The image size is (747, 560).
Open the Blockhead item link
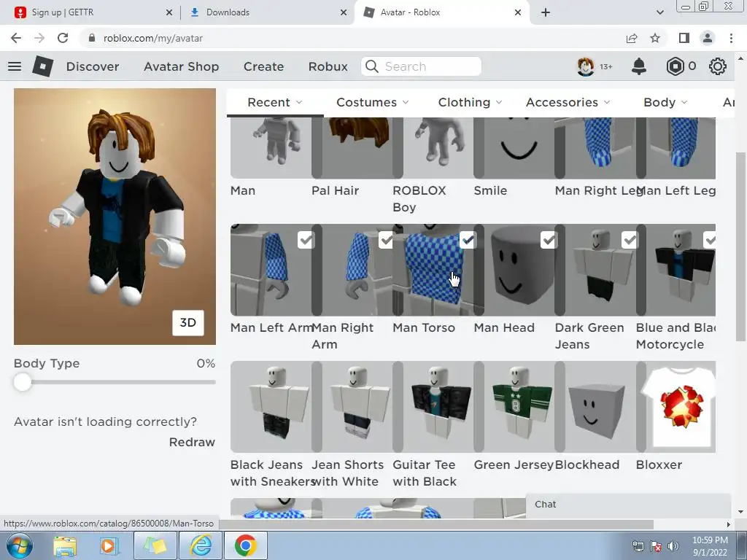(x=587, y=464)
